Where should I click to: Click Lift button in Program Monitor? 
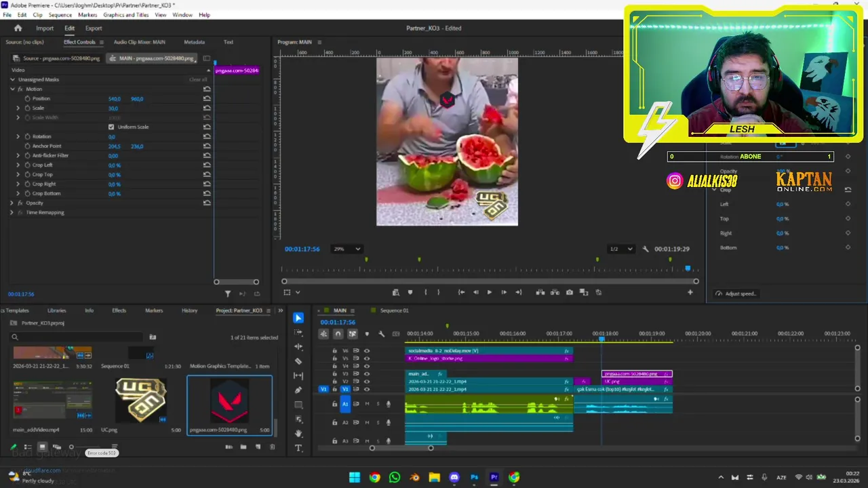(540, 292)
